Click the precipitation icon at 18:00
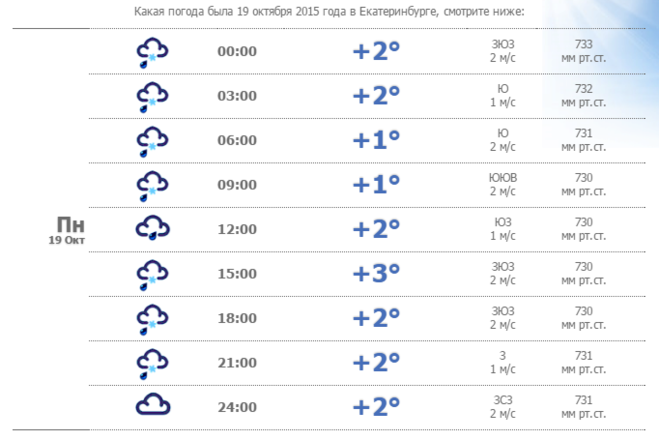 coord(152,318)
